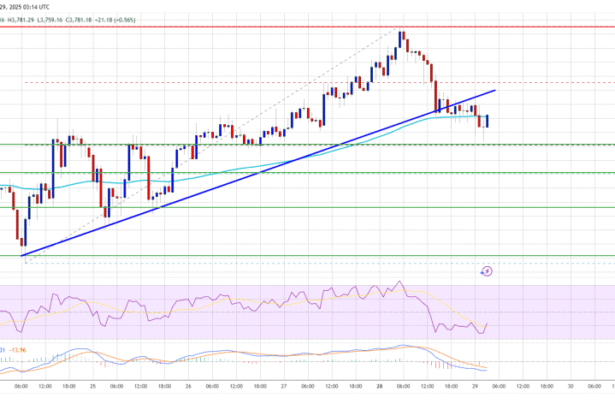Click the latest blue candle on the right

coord(487,120)
